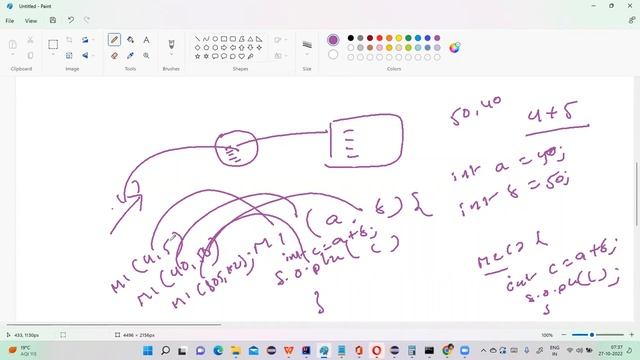Choose the green color swatch
The height and width of the screenshot is (360, 640).
(408, 38)
